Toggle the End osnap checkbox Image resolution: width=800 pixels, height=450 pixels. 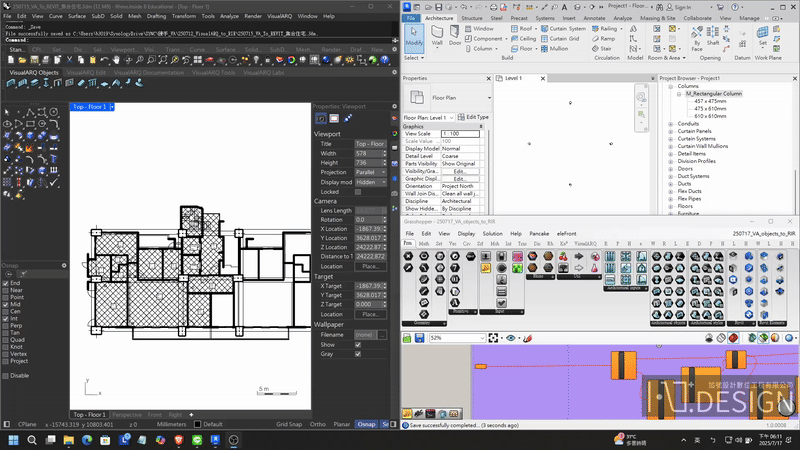point(6,283)
